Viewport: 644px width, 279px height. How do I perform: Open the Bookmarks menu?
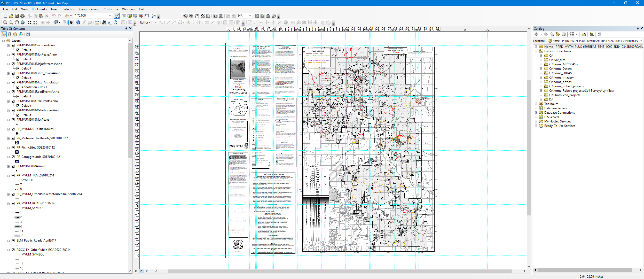pyautogui.click(x=39, y=9)
